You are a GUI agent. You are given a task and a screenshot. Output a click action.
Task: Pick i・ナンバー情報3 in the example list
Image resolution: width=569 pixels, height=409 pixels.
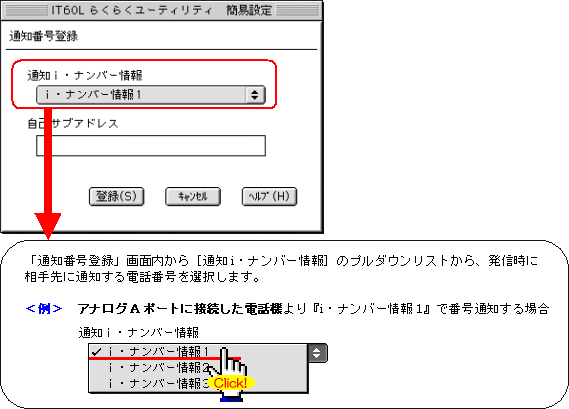click(159, 383)
